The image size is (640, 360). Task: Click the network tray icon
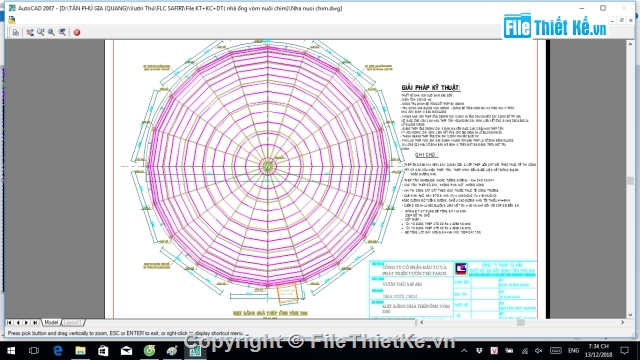[524, 351]
